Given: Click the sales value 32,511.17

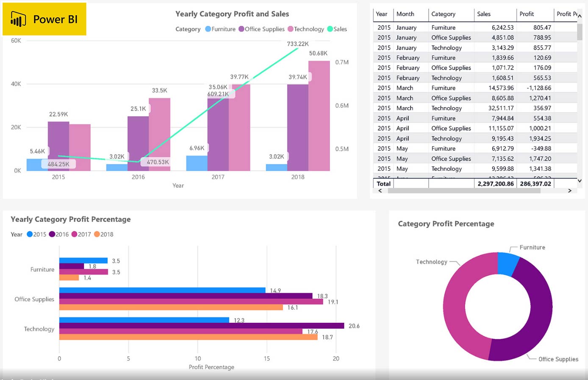Looking at the screenshot, I should (x=501, y=108).
